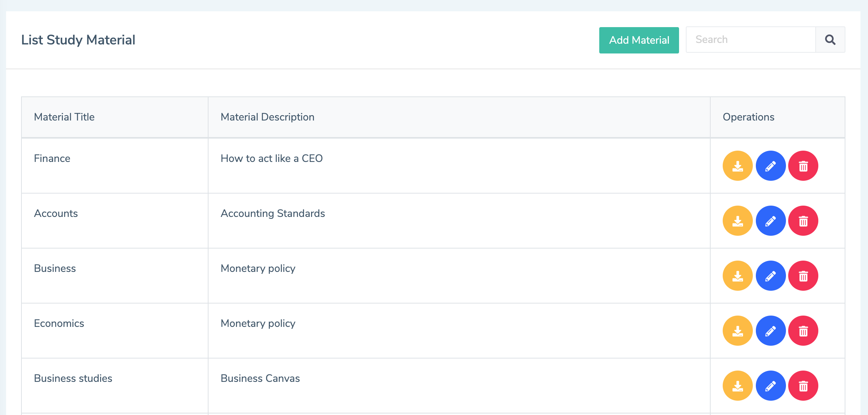868x415 pixels.
Task: Edit the Accounts row with pencil icon
Action: point(771,221)
